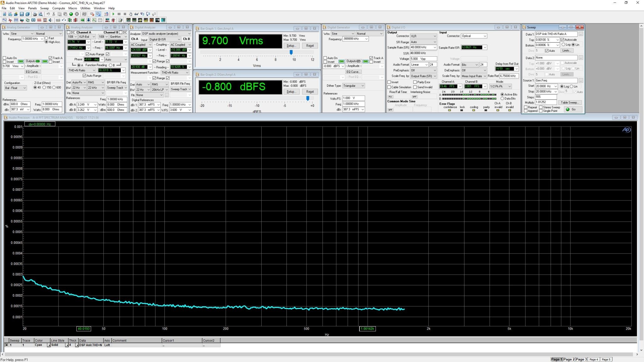
Task: Open the Cyan trace color dropdown
Action: (x=49, y=345)
